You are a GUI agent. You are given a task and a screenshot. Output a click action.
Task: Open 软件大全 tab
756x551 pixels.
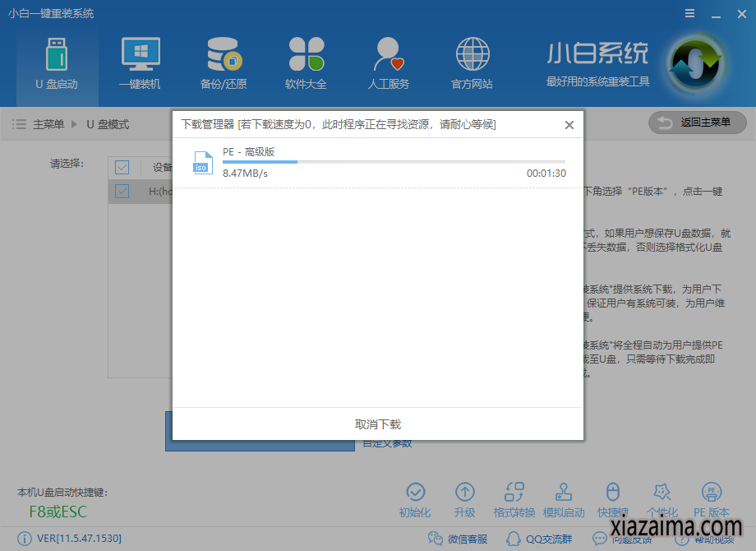306,63
